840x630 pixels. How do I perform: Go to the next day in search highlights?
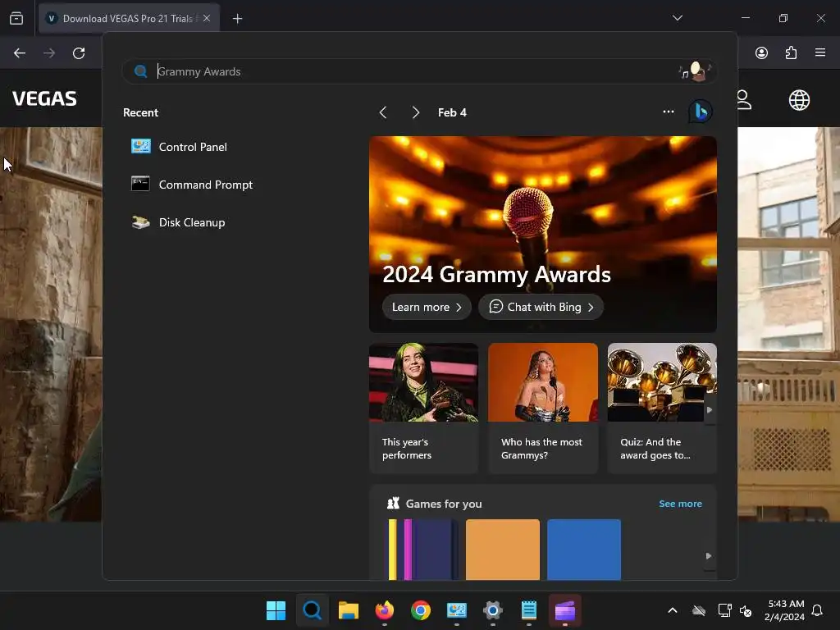(416, 112)
